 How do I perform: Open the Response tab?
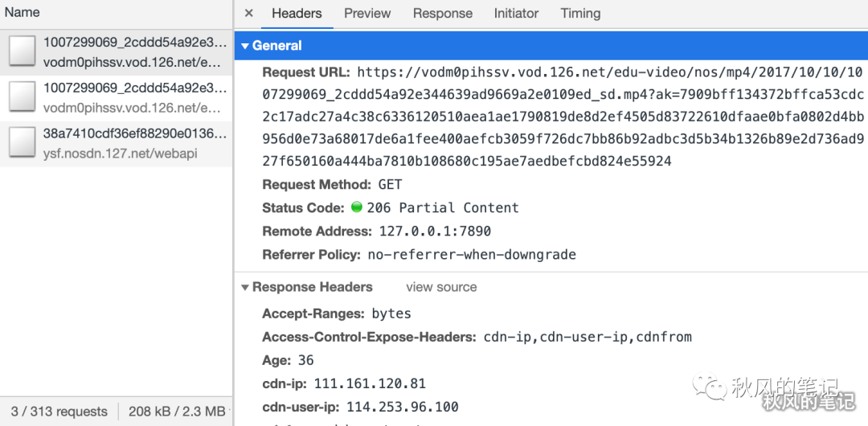click(x=443, y=14)
